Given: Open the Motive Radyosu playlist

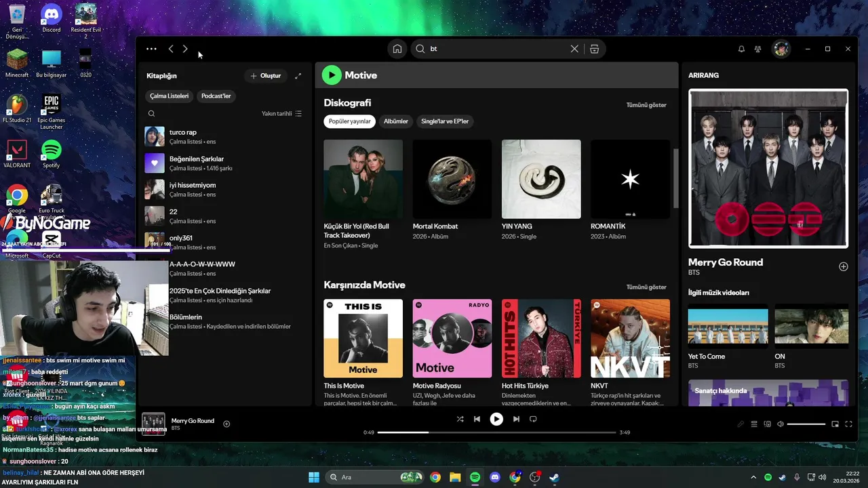Looking at the screenshot, I should 452,338.
